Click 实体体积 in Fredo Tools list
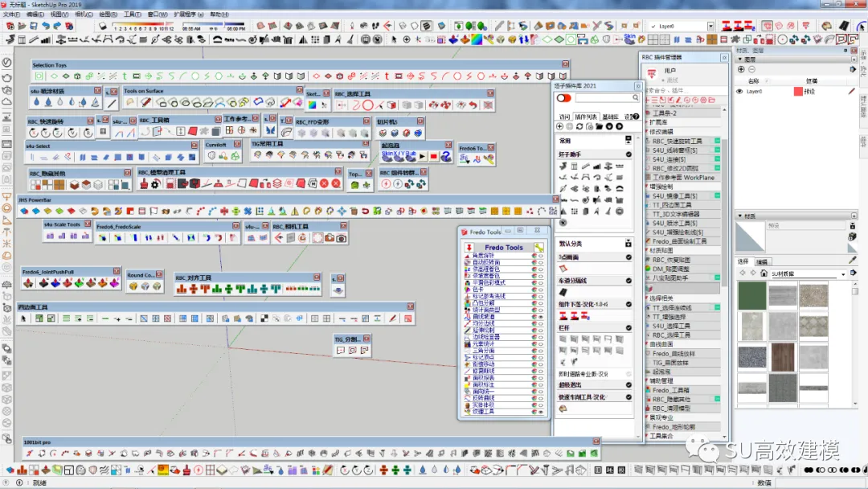 point(483,405)
